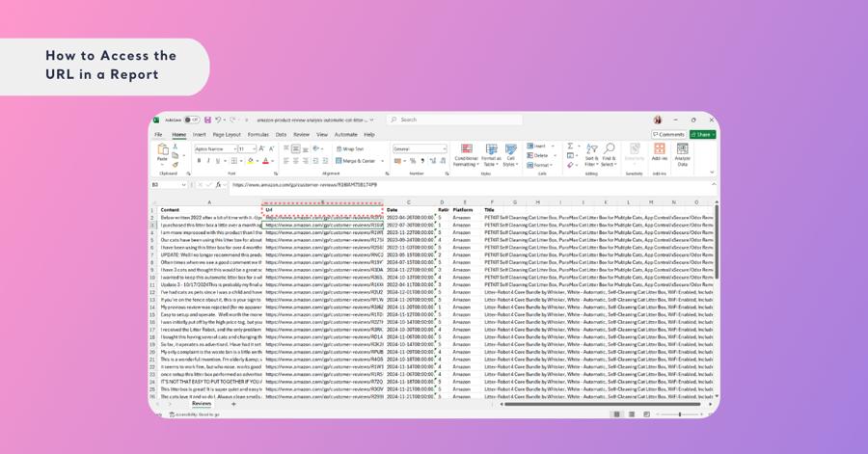This screenshot has height=454, width=868.
Task: Center text horizontally
Action: [296, 161]
